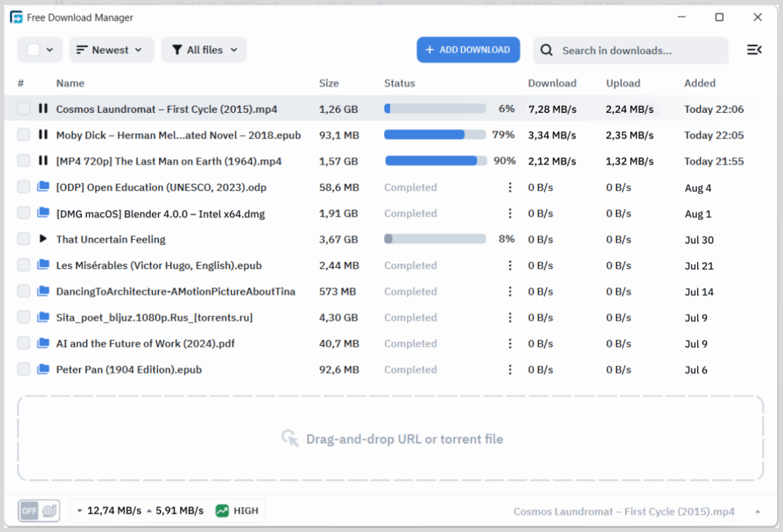Select AI and the Future of Work file name
Screen dimensions: 783x532
point(146,343)
